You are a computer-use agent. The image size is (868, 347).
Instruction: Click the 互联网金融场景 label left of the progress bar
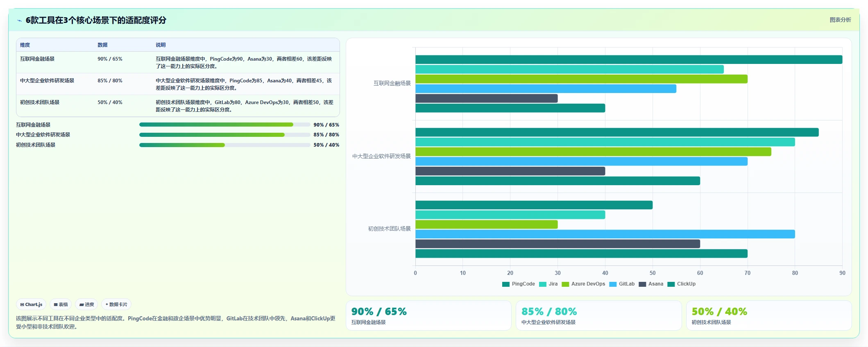coord(33,125)
